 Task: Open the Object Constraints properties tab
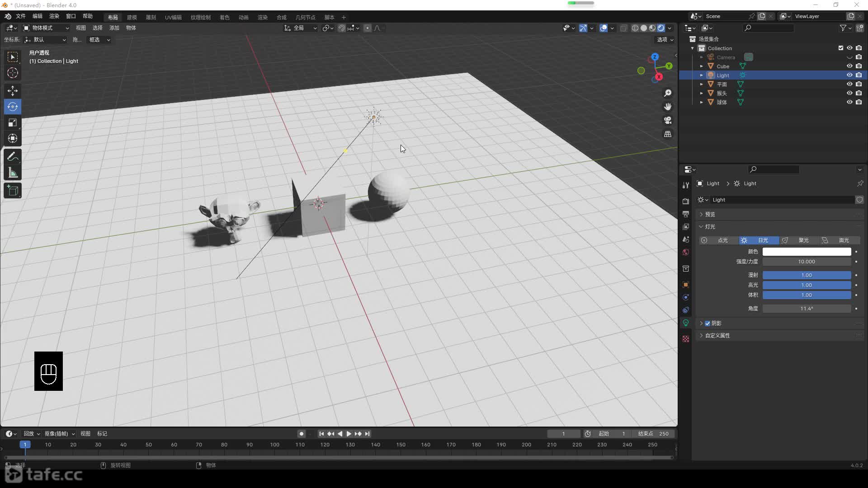click(x=686, y=310)
